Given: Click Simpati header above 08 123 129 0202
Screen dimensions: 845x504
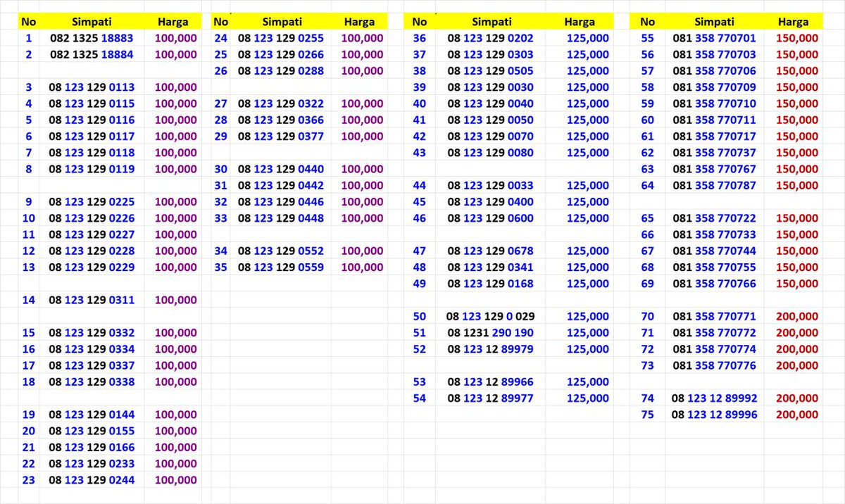Looking at the screenshot, I should (492, 22).
